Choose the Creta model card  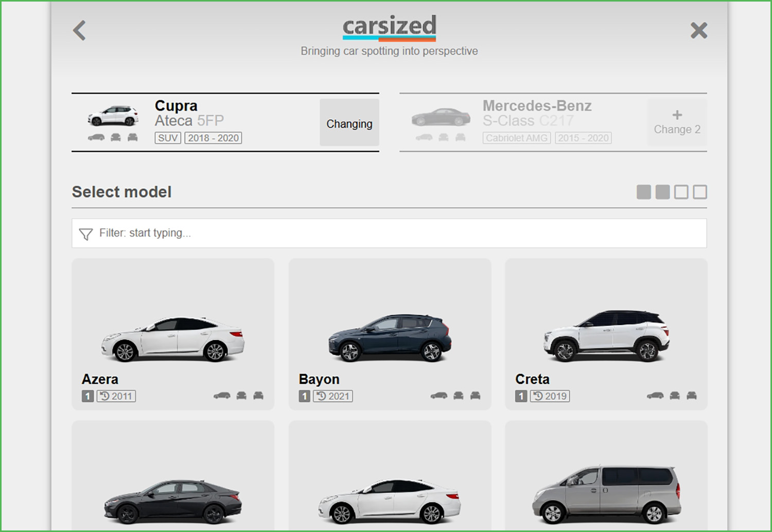pos(606,334)
